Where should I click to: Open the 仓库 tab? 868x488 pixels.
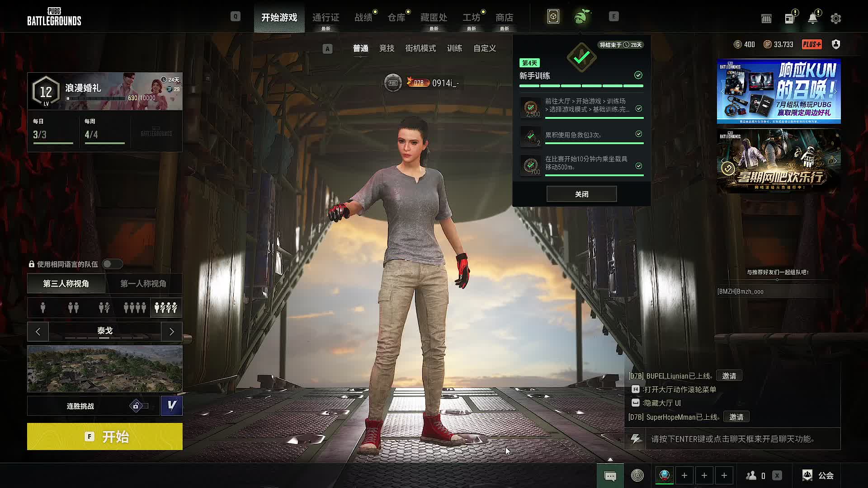[396, 18]
